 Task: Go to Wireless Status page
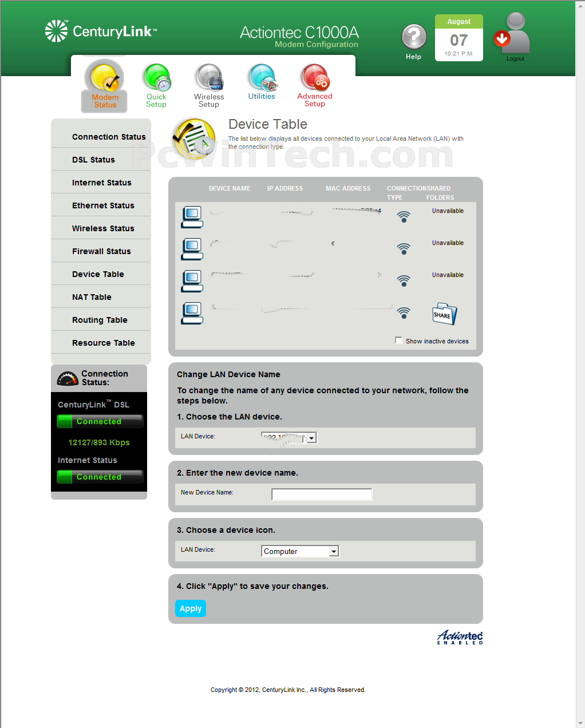tap(103, 228)
